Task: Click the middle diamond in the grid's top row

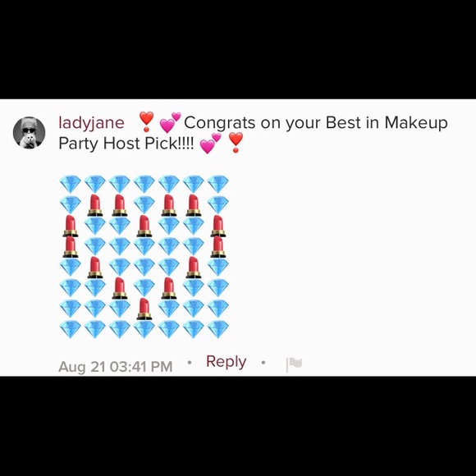Action: [144, 184]
